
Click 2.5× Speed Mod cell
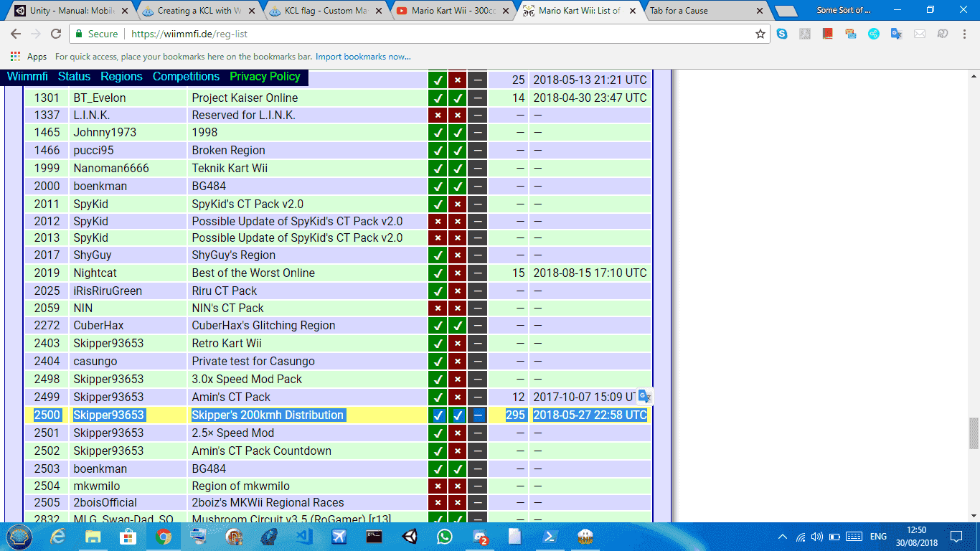308,433
